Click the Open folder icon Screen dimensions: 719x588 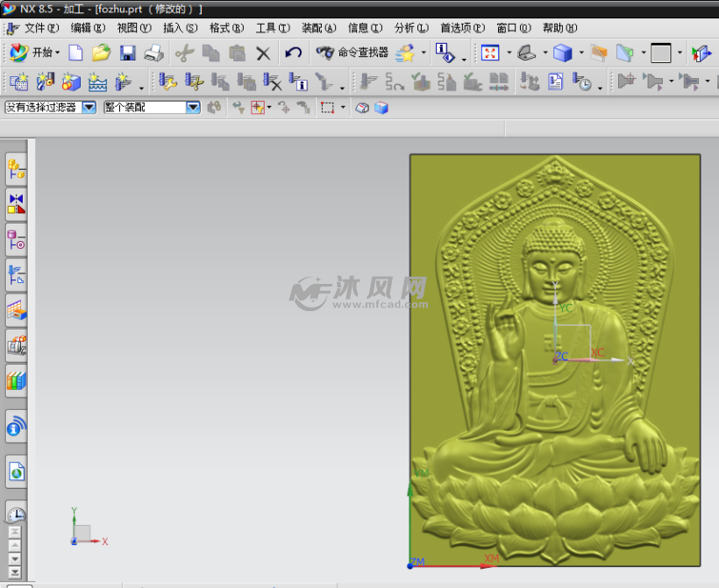click(x=101, y=53)
